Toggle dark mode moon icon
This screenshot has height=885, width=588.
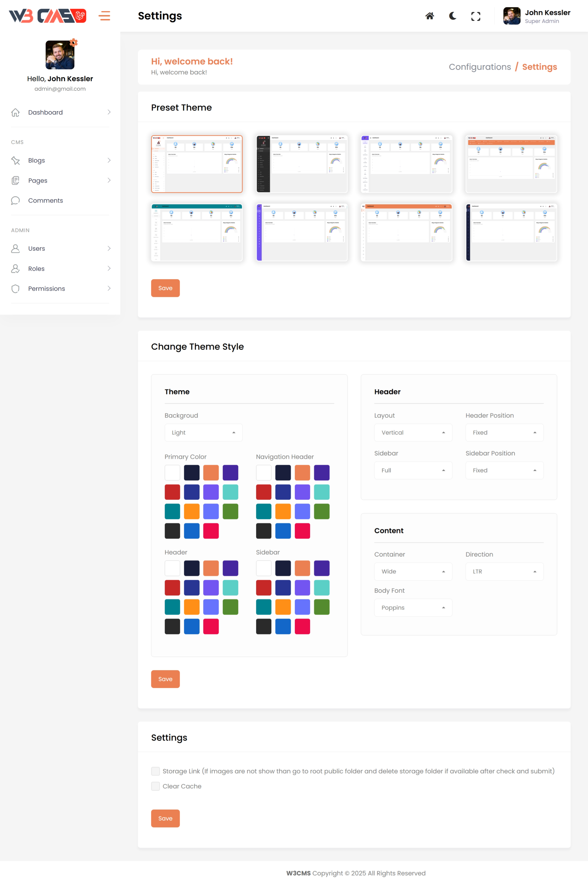click(453, 16)
